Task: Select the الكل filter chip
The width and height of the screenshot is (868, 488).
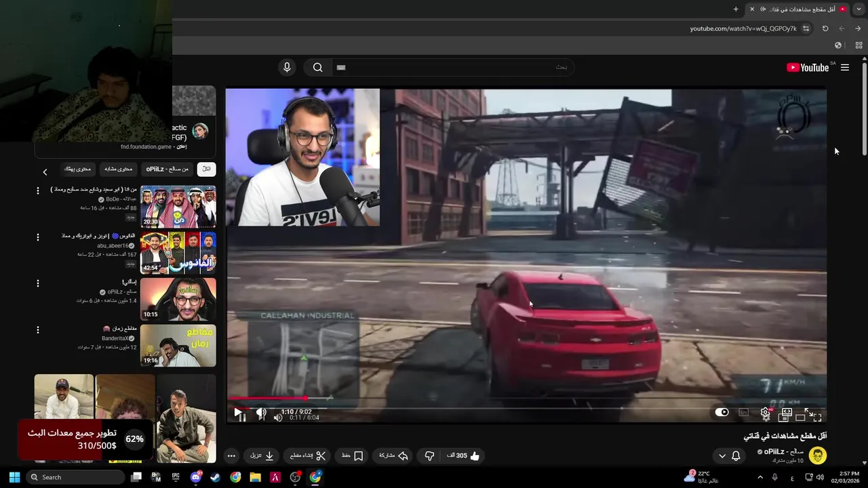Action: coord(206,169)
